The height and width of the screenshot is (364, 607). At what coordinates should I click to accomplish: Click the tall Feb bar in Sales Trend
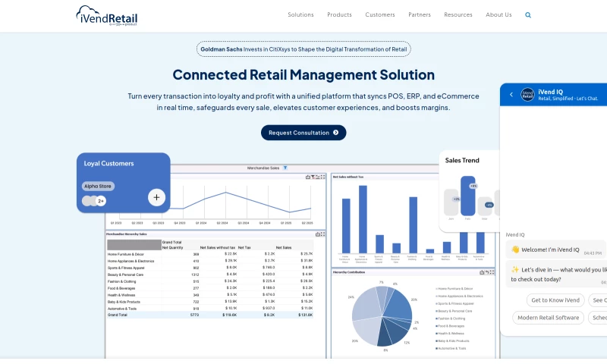(467, 196)
